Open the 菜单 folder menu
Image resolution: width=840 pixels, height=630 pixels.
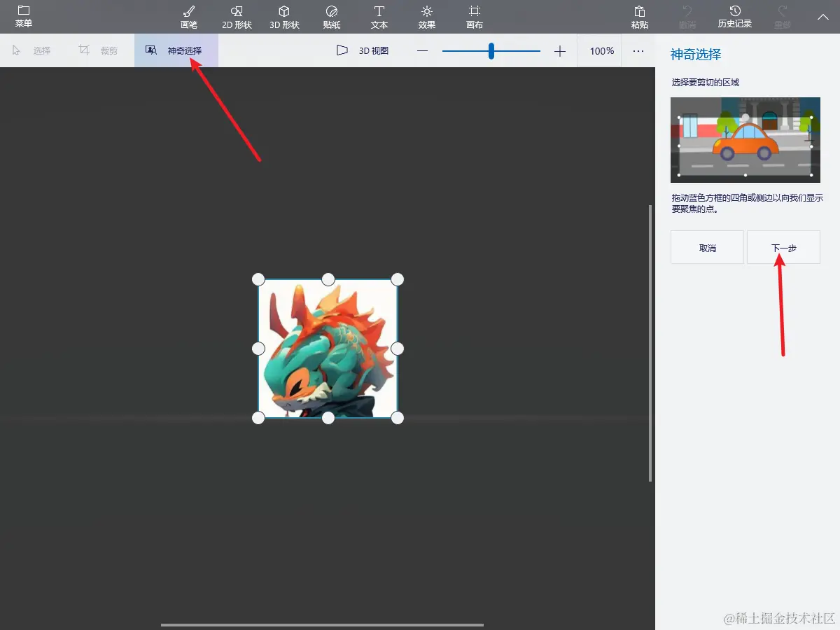pyautogui.click(x=24, y=17)
